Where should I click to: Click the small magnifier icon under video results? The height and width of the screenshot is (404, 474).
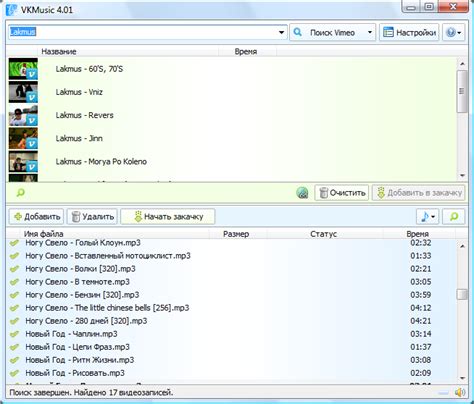(21, 192)
